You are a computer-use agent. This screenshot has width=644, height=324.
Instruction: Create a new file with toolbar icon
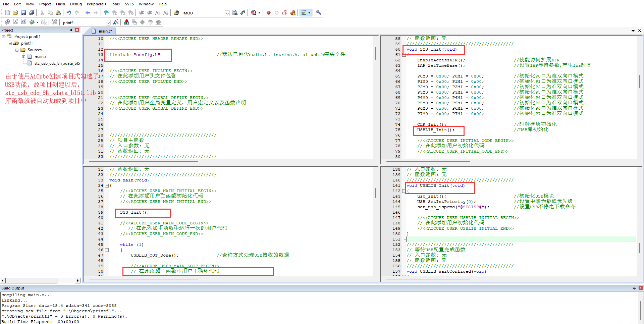click(7, 13)
